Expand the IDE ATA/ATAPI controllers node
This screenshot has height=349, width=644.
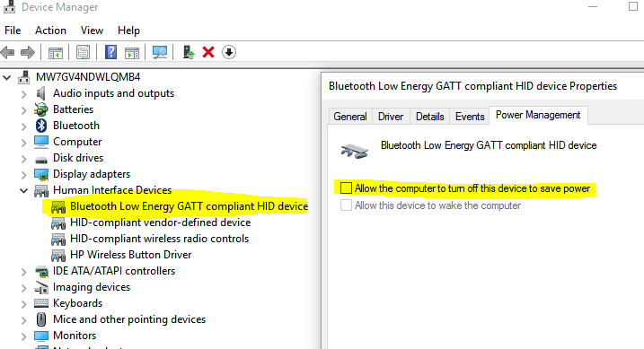click(x=24, y=272)
